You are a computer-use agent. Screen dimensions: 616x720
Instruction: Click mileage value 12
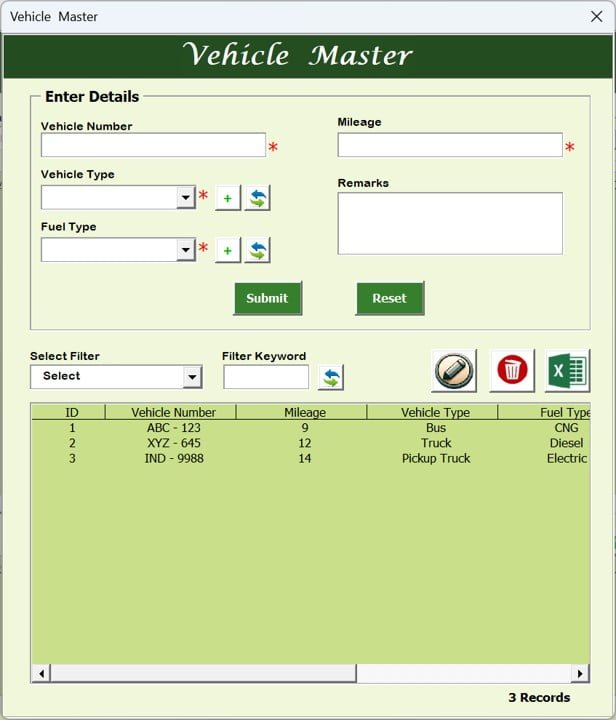click(305, 443)
